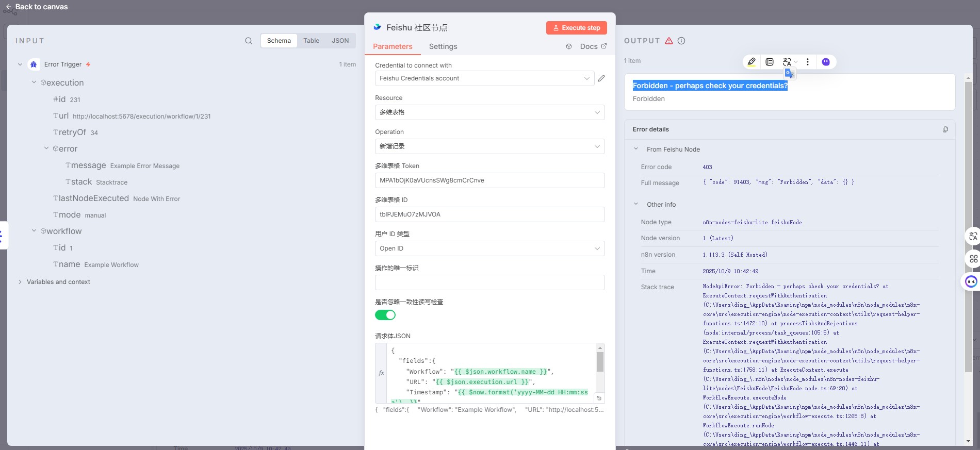The image size is (980, 450).
Task: Search the input data
Action: (249, 41)
